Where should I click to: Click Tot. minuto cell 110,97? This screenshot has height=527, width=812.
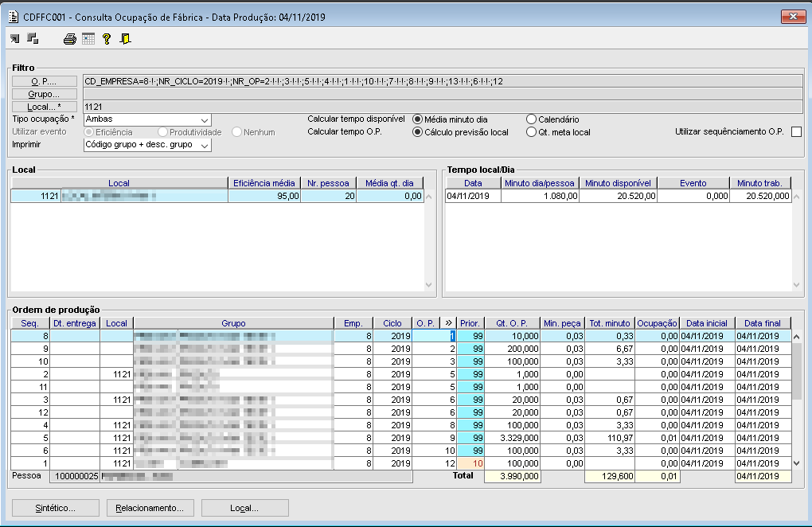pyautogui.click(x=610, y=438)
